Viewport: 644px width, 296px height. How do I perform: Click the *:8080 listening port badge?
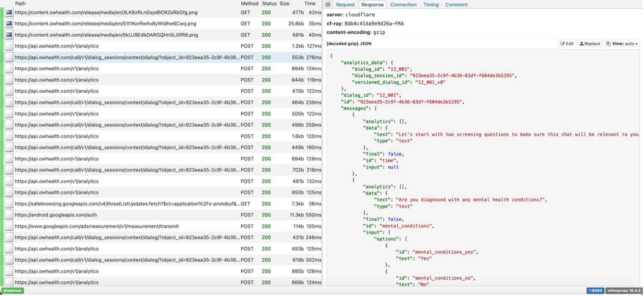pyautogui.click(x=595, y=291)
